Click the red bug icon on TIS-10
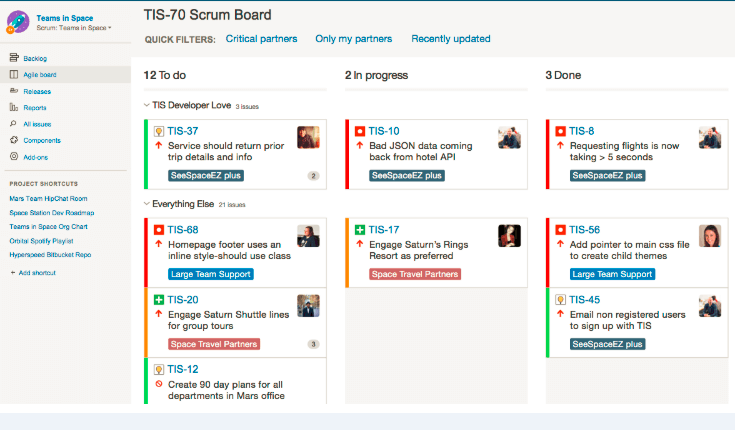This screenshot has height=430, width=735. coord(360,131)
